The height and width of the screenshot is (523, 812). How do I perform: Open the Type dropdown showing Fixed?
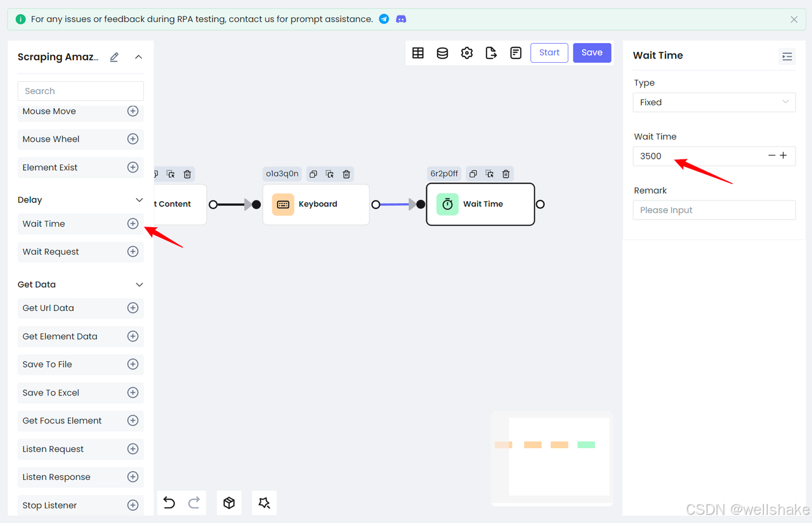(714, 102)
